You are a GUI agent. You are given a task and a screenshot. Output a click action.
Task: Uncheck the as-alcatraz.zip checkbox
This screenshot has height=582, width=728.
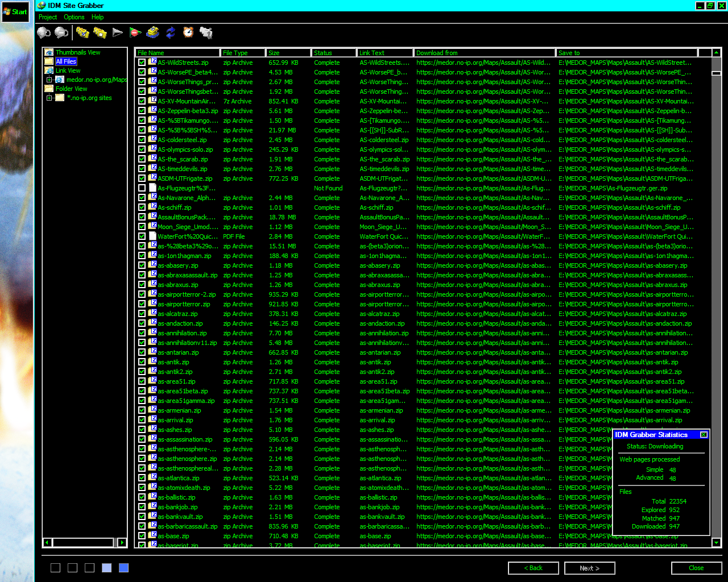coord(142,314)
